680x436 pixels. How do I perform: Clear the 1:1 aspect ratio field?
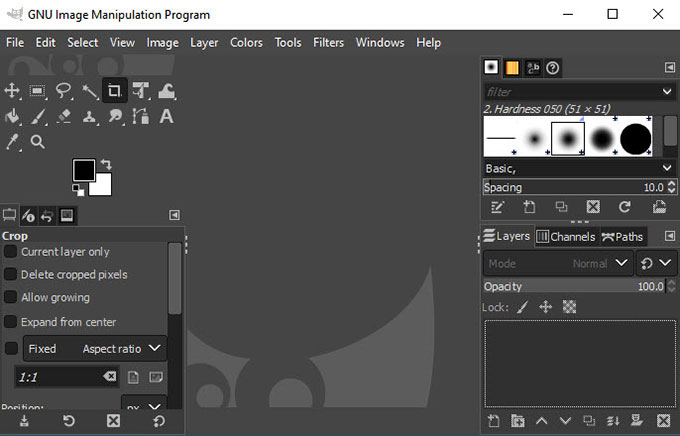(110, 376)
